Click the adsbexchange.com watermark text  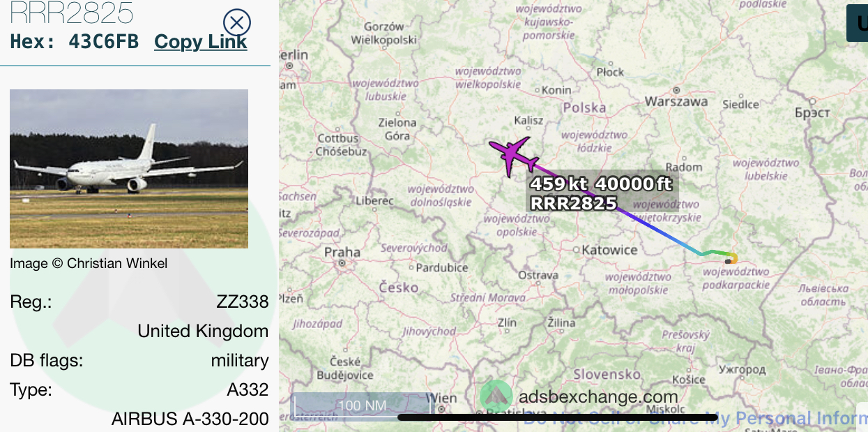(598, 397)
